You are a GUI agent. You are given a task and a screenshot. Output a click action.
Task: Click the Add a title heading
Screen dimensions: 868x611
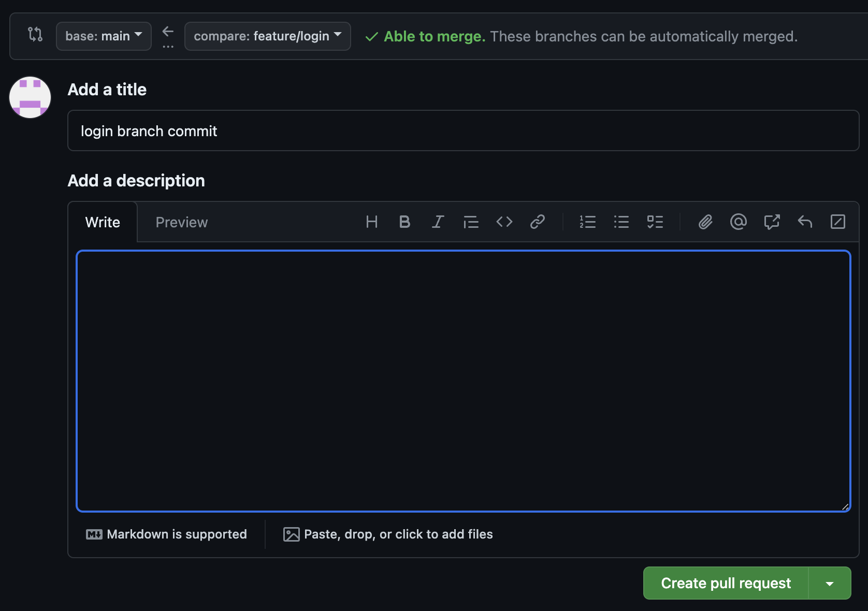107,90
